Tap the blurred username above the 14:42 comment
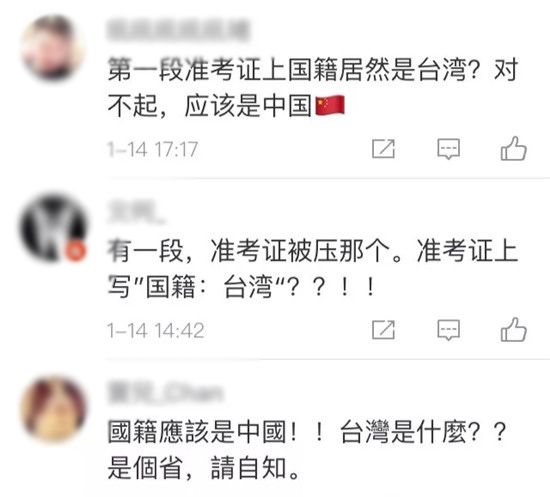Screen dimensions: 550x497 (136, 211)
